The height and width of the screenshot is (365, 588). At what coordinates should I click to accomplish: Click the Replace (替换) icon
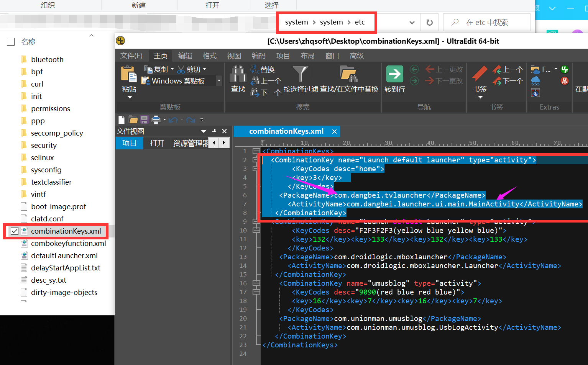[x=255, y=69]
